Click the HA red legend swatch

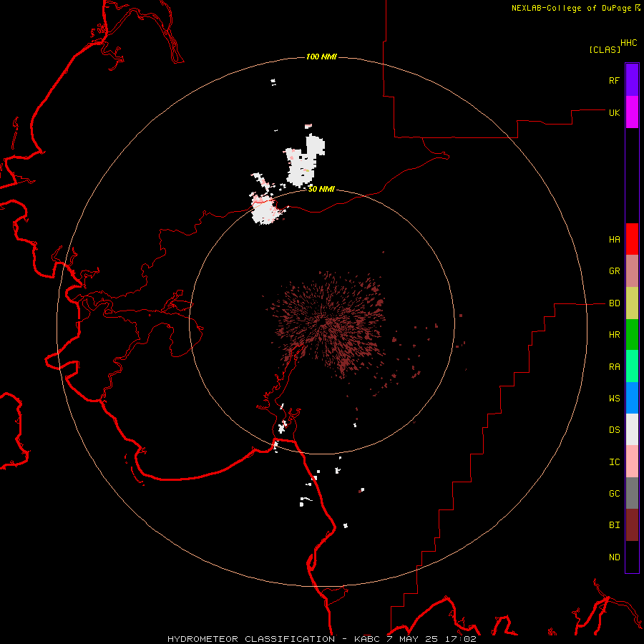(x=632, y=239)
